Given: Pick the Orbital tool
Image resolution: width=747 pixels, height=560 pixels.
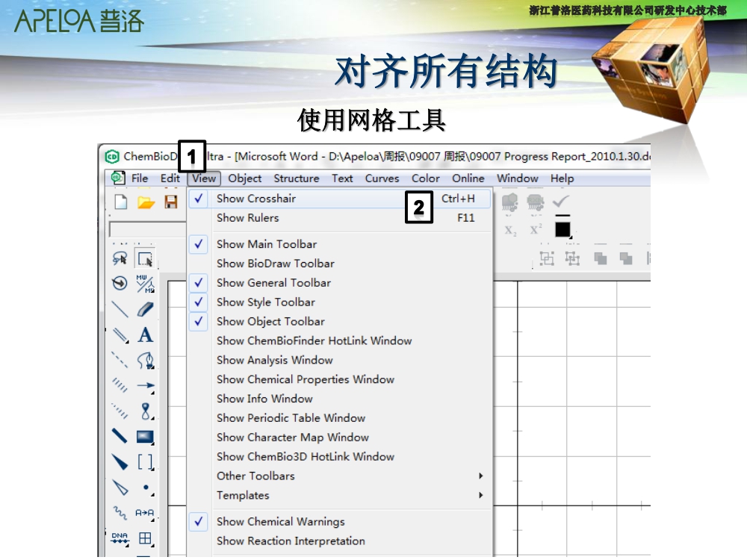Looking at the screenshot, I should [x=146, y=411].
